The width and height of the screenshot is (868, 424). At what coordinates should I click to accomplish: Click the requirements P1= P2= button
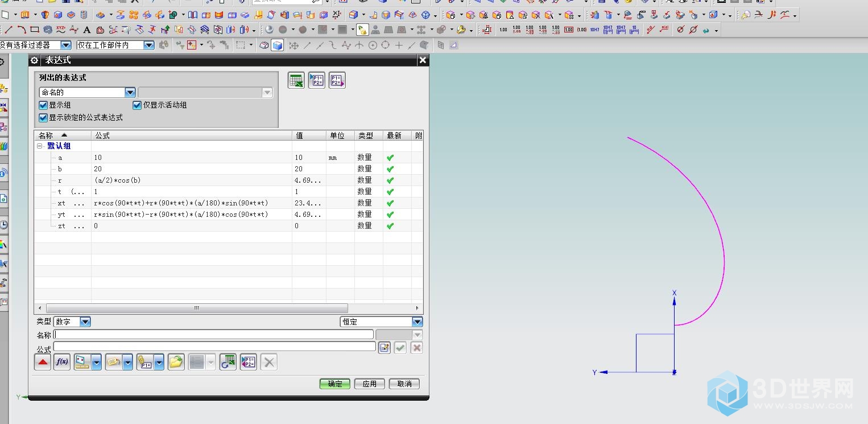[x=249, y=362]
